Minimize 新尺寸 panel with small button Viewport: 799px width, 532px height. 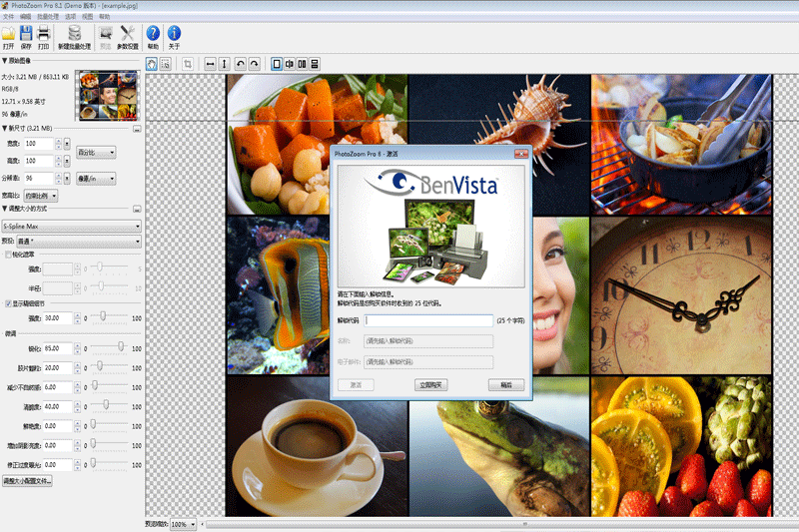click(x=137, y=129)
